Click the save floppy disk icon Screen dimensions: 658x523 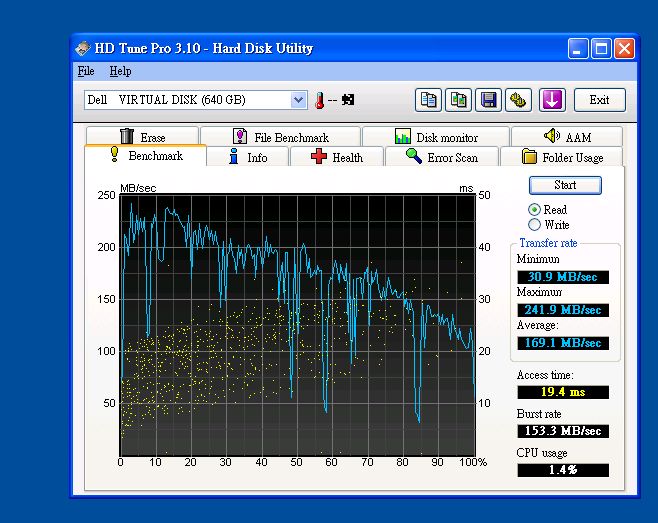(488, 100)
